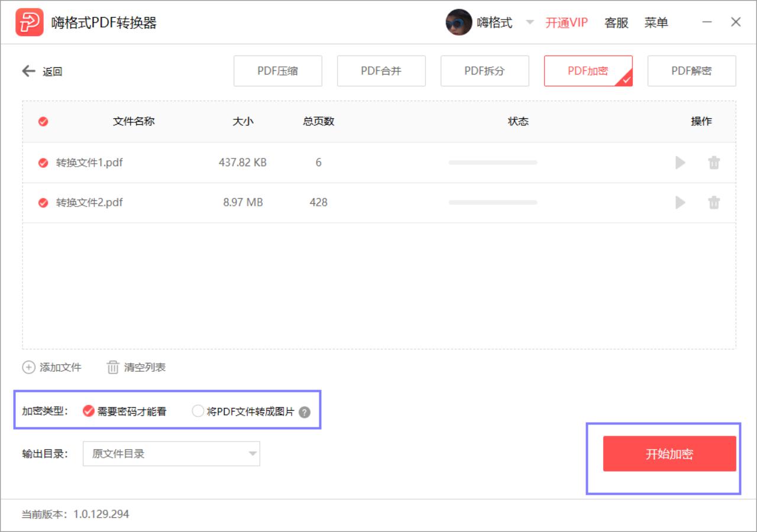
Task: Go back using the 返回 arrow
Action: click(x=28, y=71)
